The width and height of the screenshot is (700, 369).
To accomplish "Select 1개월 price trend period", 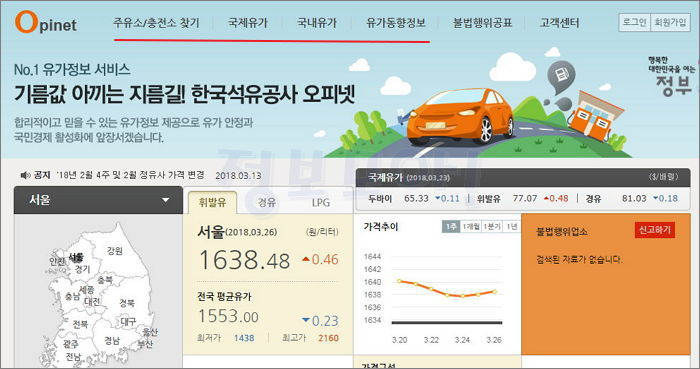I will [471, 227].
